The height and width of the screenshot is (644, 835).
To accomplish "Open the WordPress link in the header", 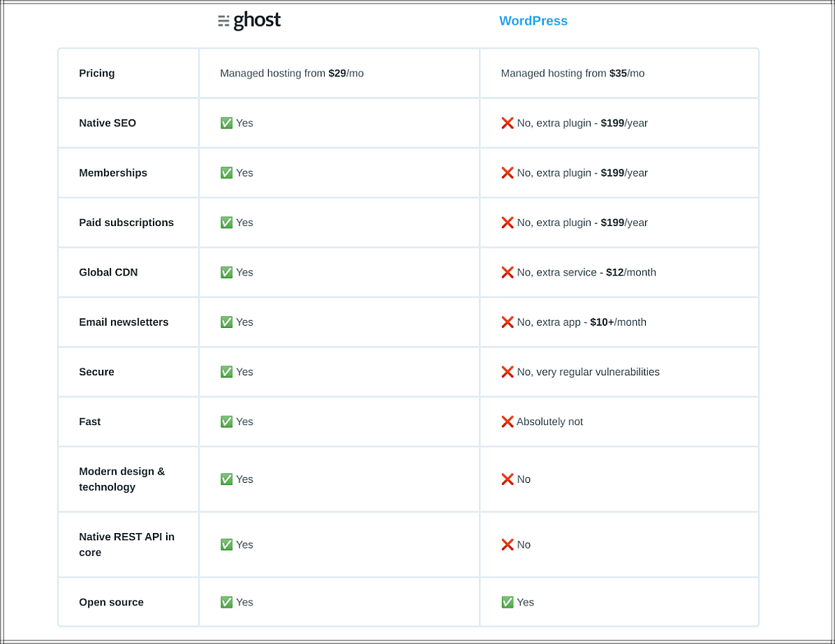I will click(x=533, y=21).
